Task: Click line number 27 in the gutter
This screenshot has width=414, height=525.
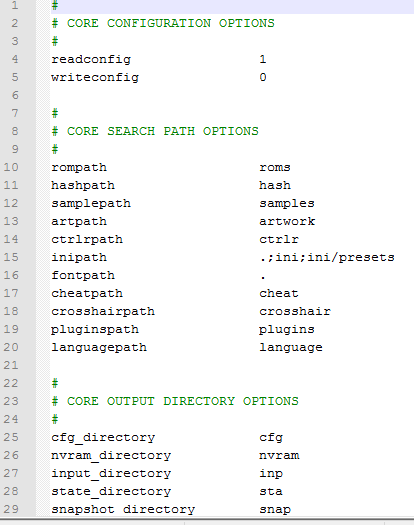Action: tap(11, 473)
